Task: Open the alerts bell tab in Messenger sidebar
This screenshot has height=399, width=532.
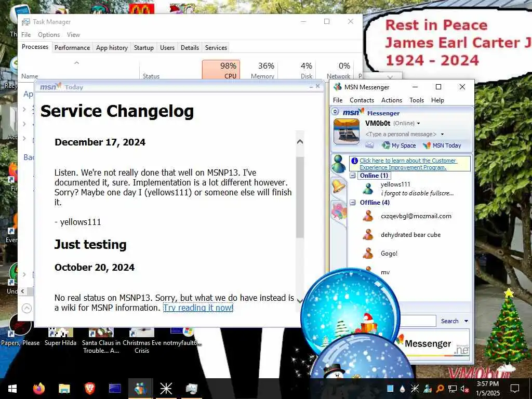Action: point(339,185)
